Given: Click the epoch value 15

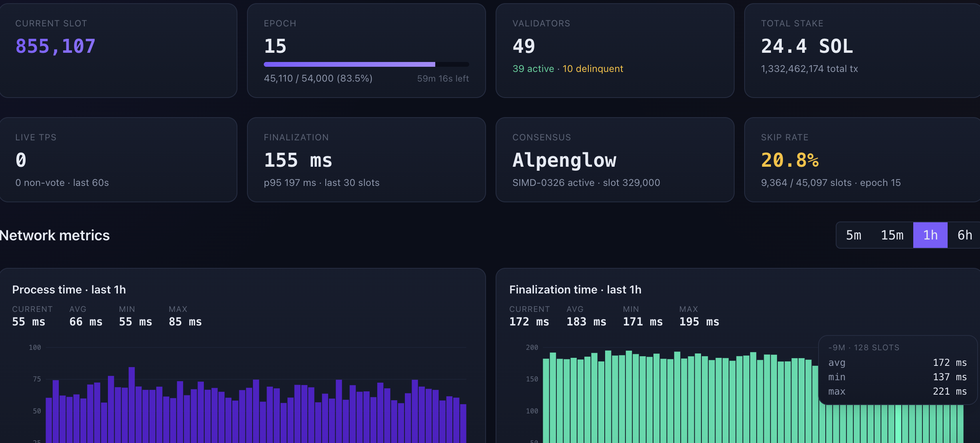Looking at the screenshot, I should [x=275, y=46].
